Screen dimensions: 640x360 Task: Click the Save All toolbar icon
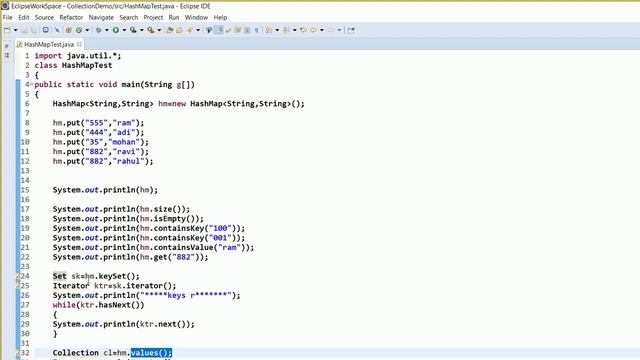pos(34,30)
